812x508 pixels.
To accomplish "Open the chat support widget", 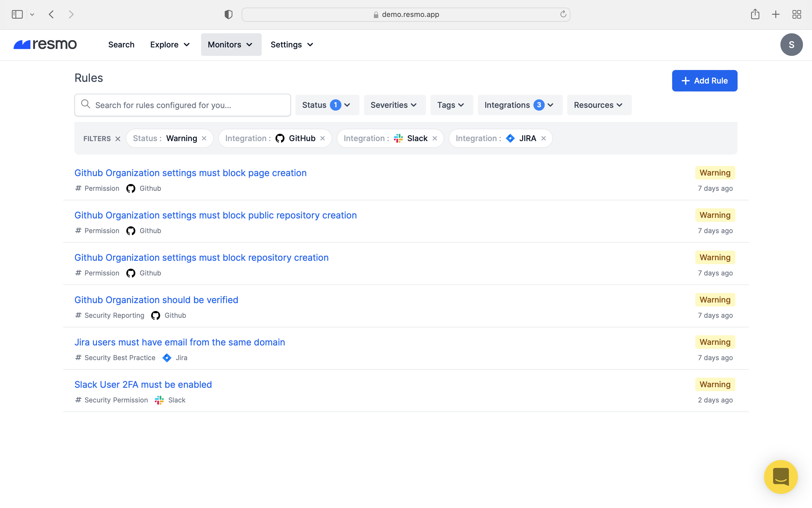I will point(780,476).
